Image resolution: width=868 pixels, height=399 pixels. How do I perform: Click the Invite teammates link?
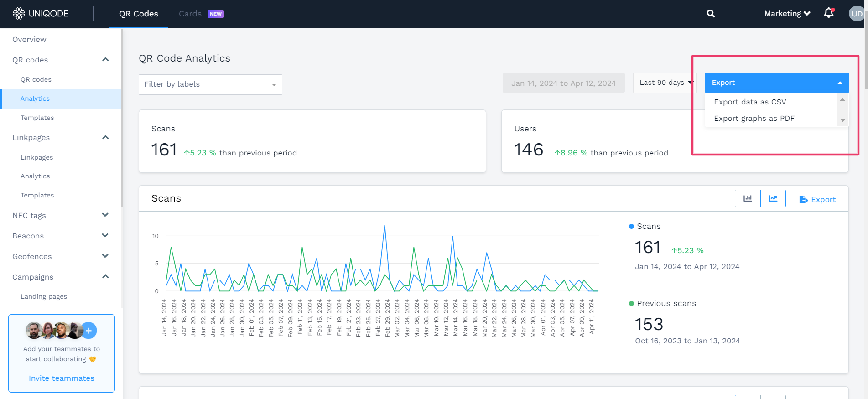click(x=62, y=378)
